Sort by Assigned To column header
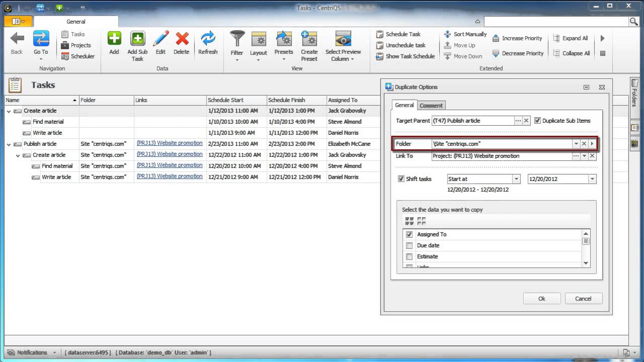 [x=354, y=100]
